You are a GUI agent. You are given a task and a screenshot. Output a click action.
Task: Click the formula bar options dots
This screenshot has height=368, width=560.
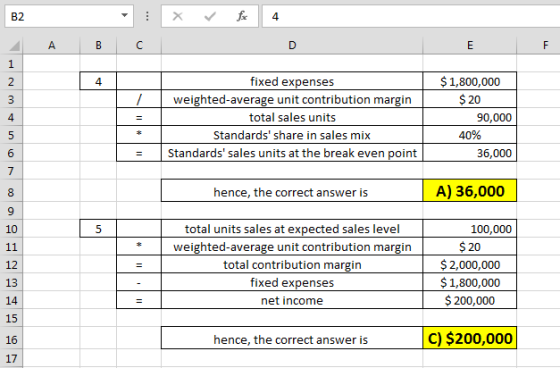[147, 16]
